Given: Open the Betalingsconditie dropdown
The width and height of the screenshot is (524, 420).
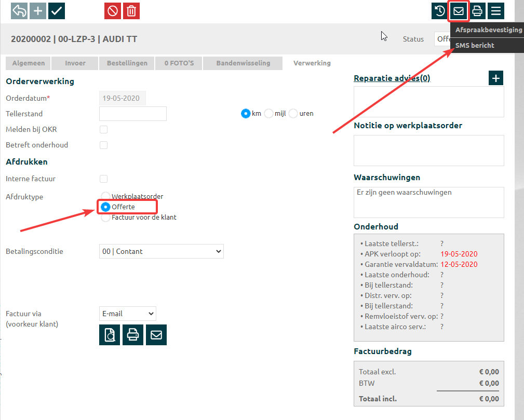Looking at the screenshot, I should click(161, 251).
